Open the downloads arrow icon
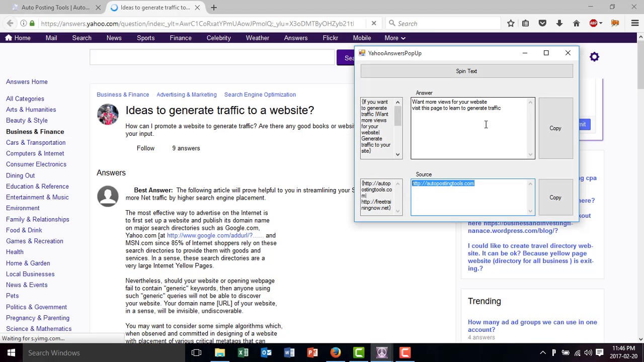Screen dimensions: 644x362 559,23
